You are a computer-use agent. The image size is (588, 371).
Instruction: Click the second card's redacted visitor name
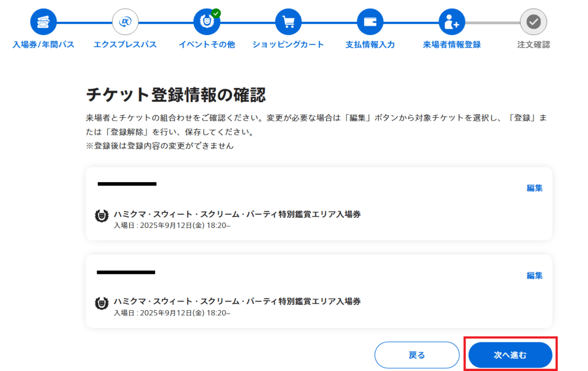pyautogui.click(x=126, y=272)
